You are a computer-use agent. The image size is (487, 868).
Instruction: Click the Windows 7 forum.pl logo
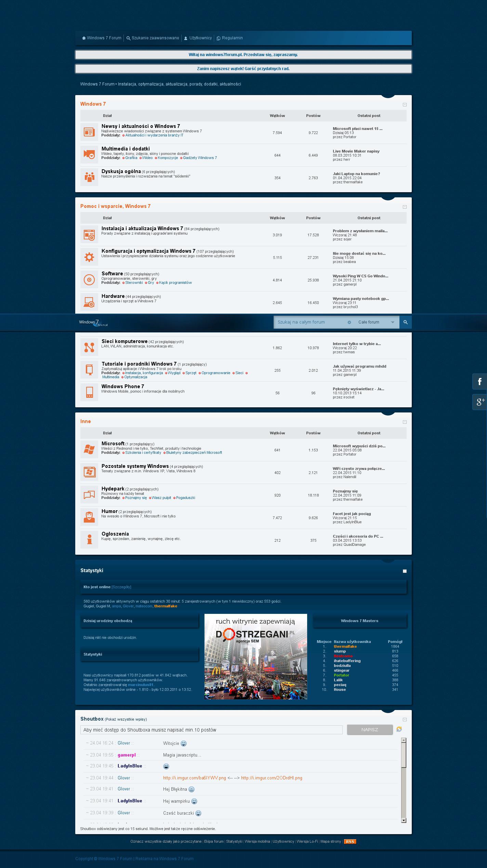[x=93, y=323]
